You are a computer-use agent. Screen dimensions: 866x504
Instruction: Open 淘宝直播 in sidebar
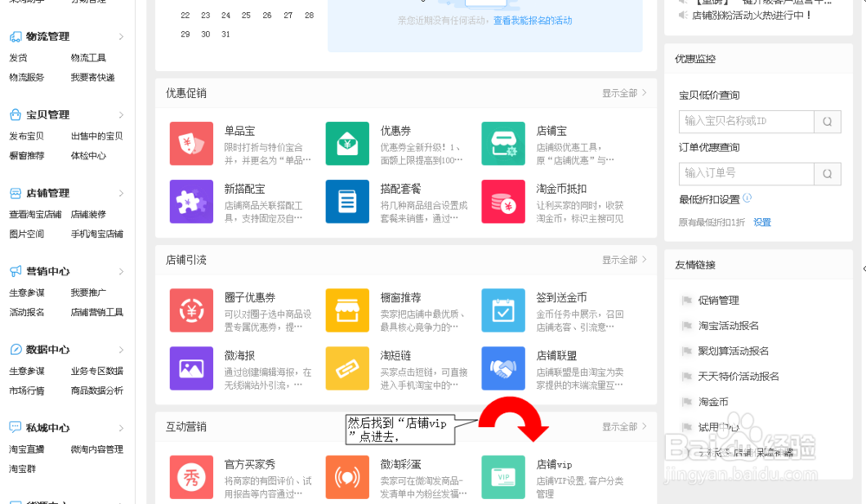(x=27, y=449)
